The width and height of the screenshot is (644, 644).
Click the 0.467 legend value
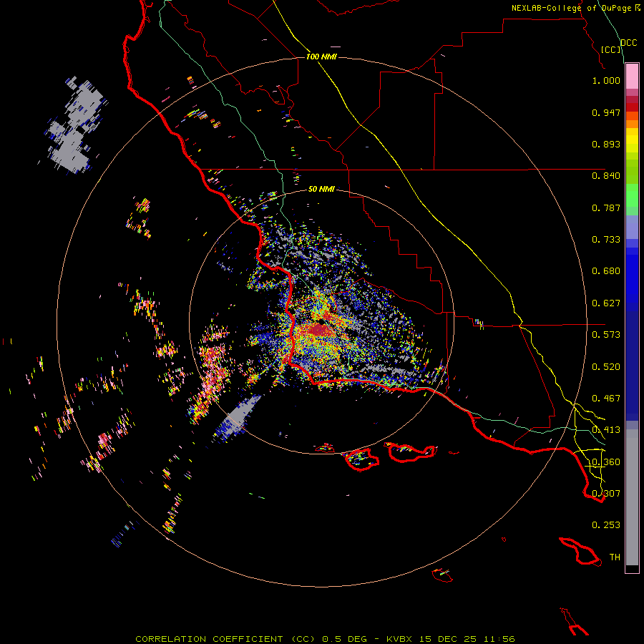606,399
